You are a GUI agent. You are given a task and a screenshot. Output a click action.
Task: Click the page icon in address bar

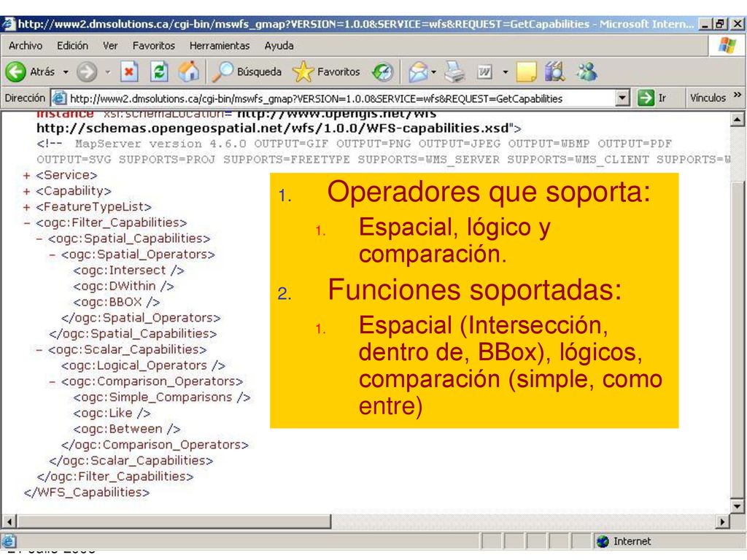[x=59, y=98]
